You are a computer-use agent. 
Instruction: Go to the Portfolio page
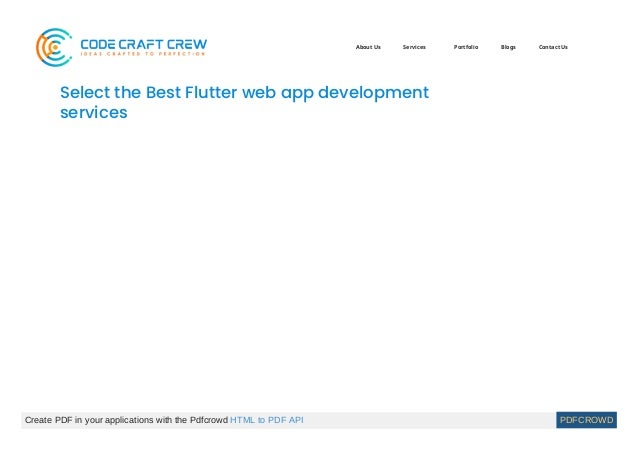coord(466,47)
